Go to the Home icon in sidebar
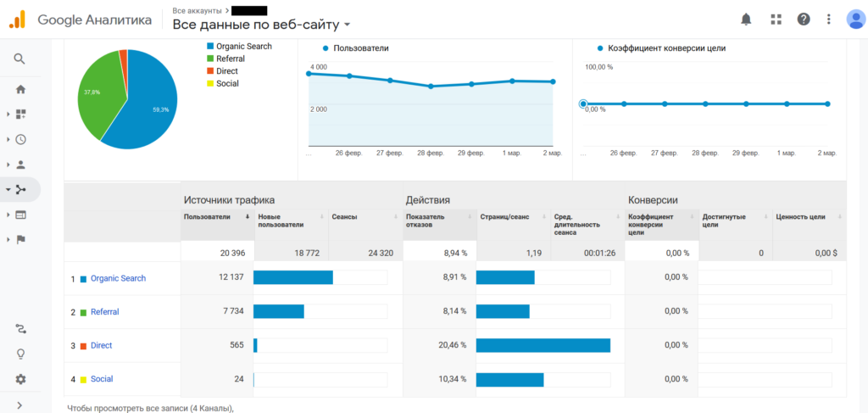 [x=20, y=89]
